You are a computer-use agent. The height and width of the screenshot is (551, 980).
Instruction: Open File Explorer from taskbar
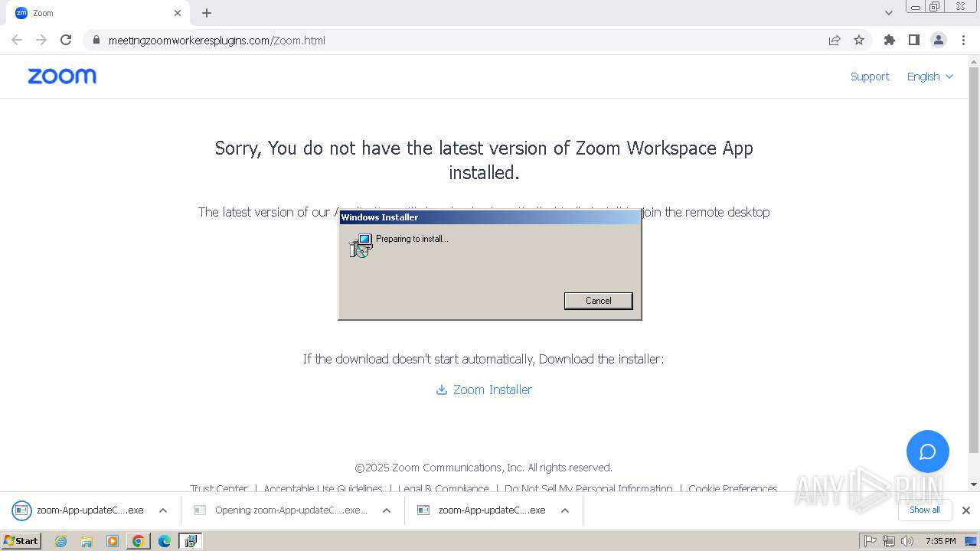click(87, 541)
